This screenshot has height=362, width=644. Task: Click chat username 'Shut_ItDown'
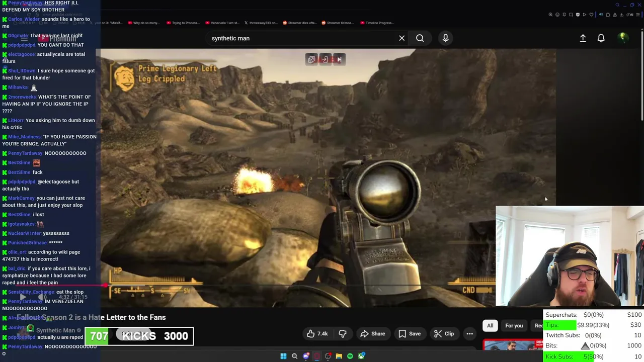click(x=22, y=71)
